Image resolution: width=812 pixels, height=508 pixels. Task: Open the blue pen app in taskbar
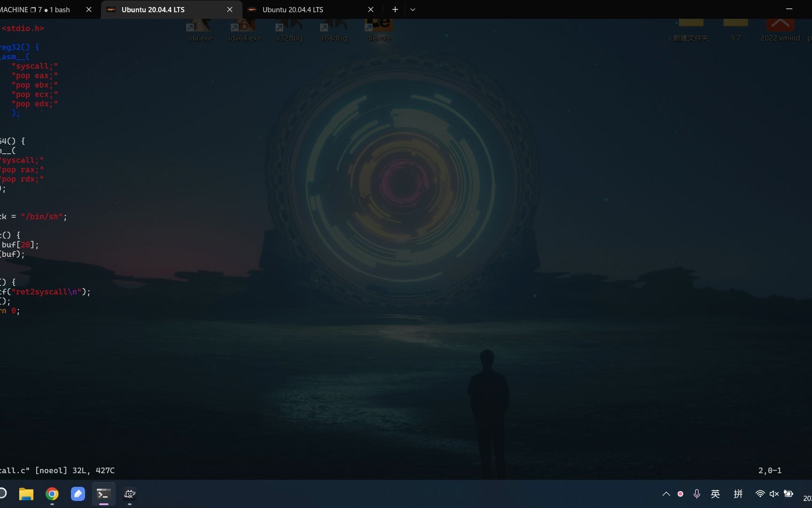[x=78, y=494]
